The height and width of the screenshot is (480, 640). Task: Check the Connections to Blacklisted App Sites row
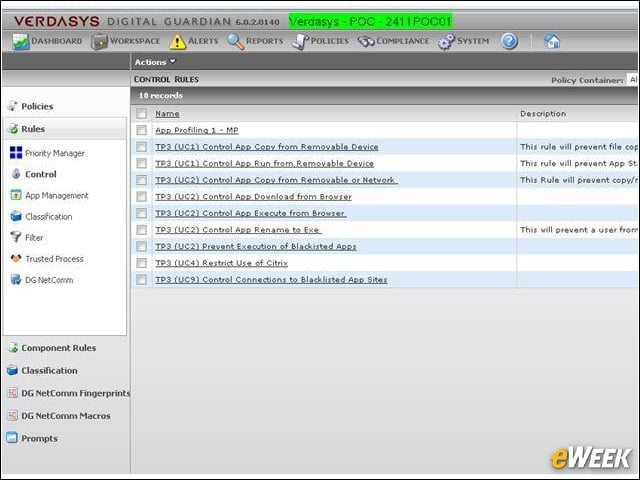click(x=142, y=280)
